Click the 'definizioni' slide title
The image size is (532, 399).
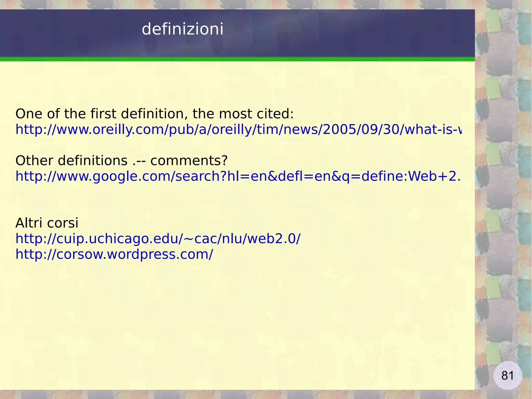pos(182,29)
